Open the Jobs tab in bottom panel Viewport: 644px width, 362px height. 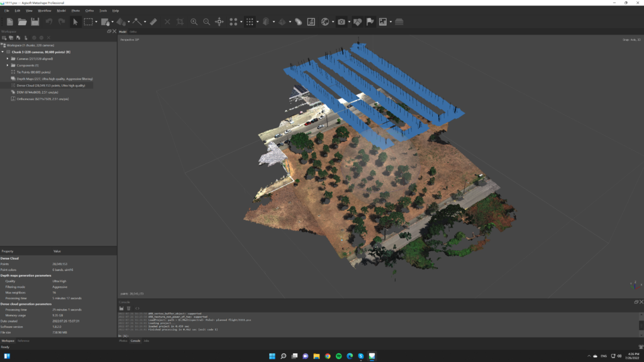pos(147,341)
